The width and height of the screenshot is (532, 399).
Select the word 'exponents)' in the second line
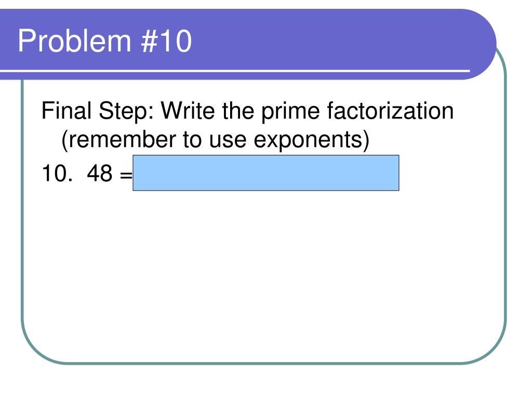pyautogui.click(x=312, y=140)
